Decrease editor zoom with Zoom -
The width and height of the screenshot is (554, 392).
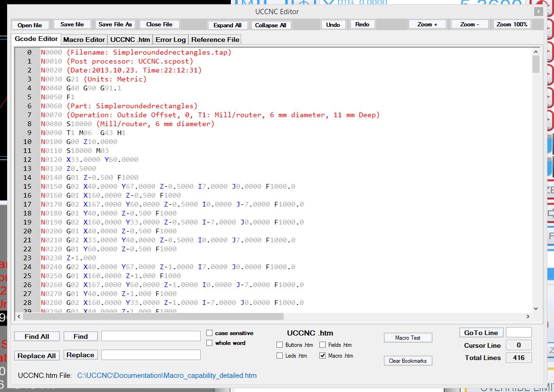click(x=470, y=24)
